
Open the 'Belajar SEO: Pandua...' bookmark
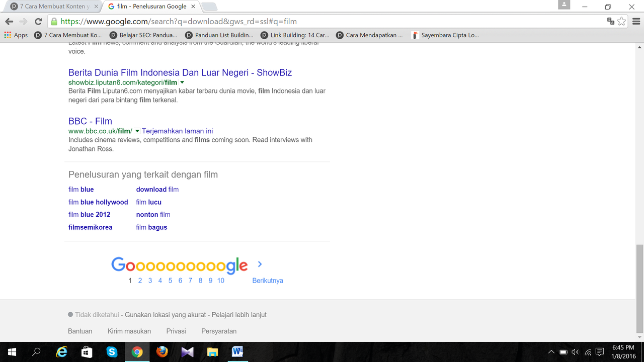coord(143,35)
